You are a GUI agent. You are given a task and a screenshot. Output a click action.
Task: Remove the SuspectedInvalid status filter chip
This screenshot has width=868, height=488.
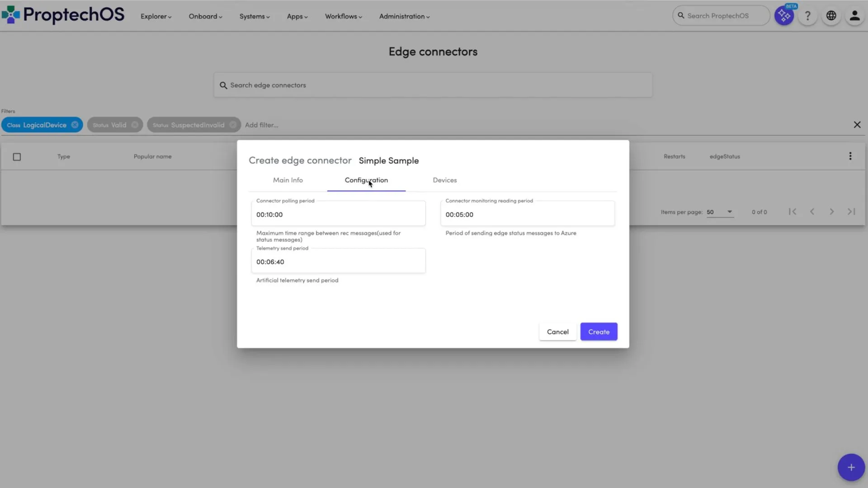point(232,125)
